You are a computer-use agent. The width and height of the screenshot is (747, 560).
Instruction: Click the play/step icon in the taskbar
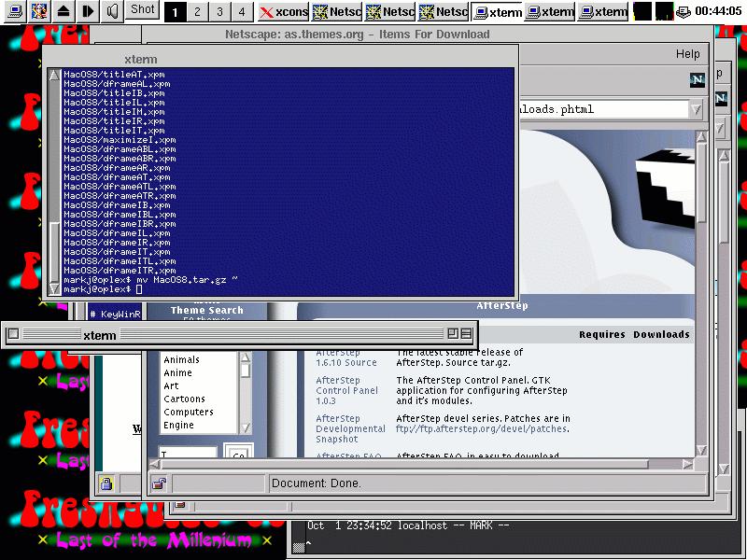[x=88, y=10]
